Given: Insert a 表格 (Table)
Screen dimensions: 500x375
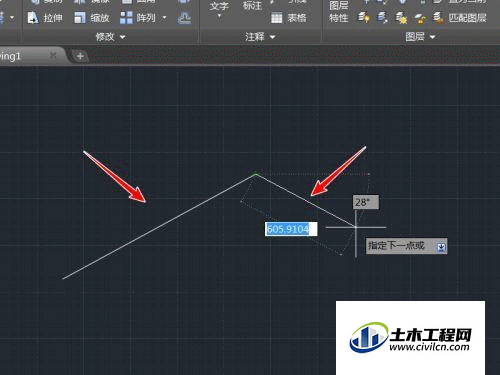Looking at the screenshot, I should (x=288, y=18).
